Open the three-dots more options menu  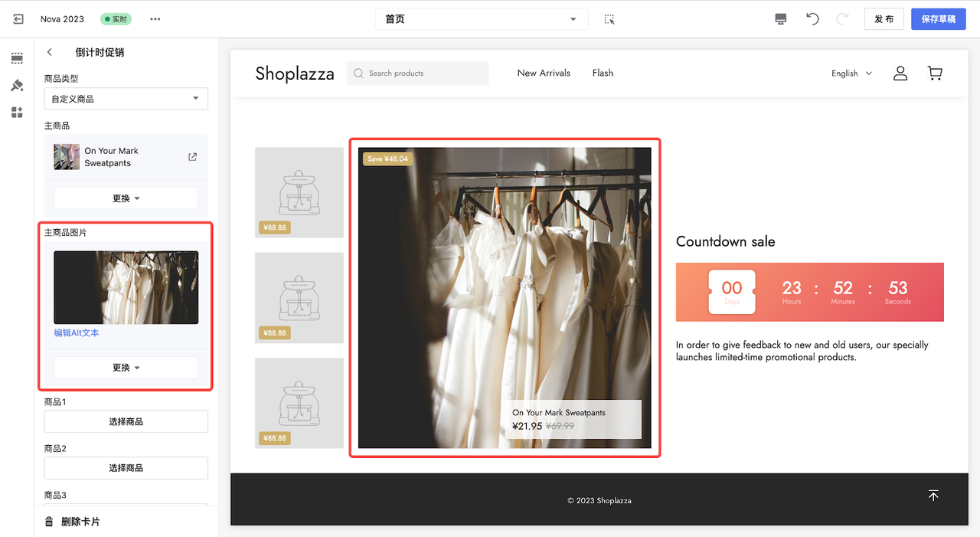(155, 19)
